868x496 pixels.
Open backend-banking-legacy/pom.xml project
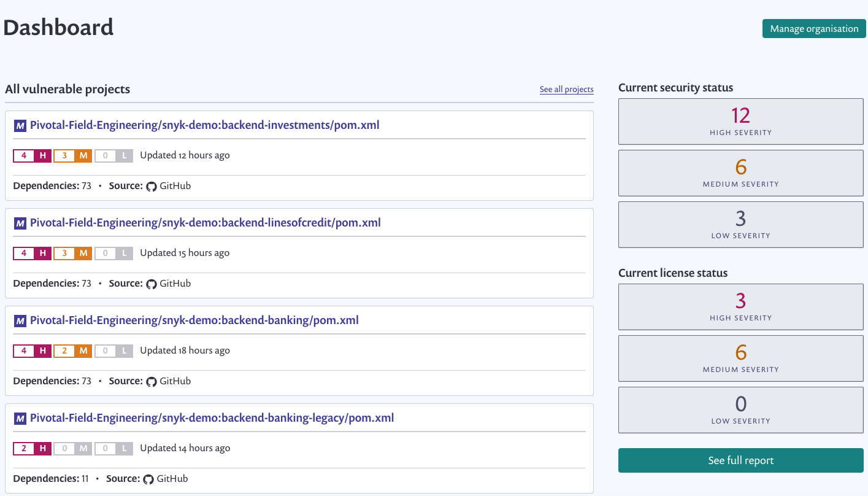(x=212, y=418)
